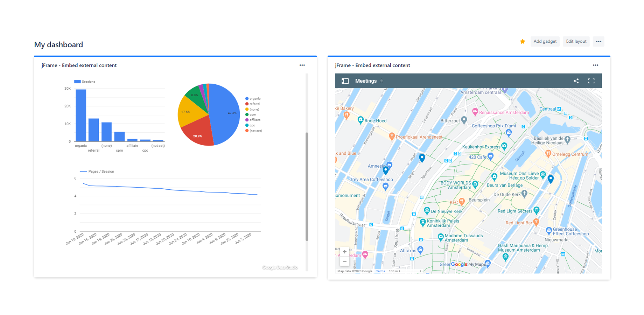644x315 pixels.
Task: Click the organic legend color dot
Action: click(x=247, y=99)
